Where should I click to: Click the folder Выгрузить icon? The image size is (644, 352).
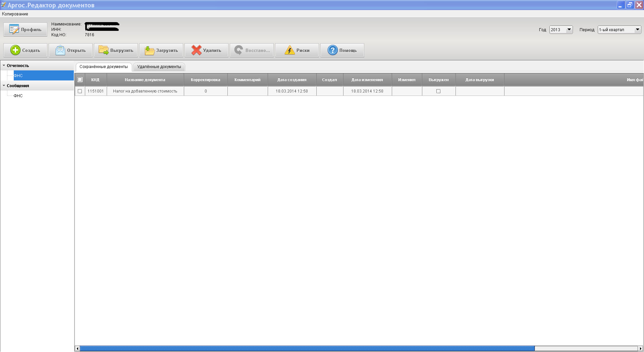coord(104,50)
